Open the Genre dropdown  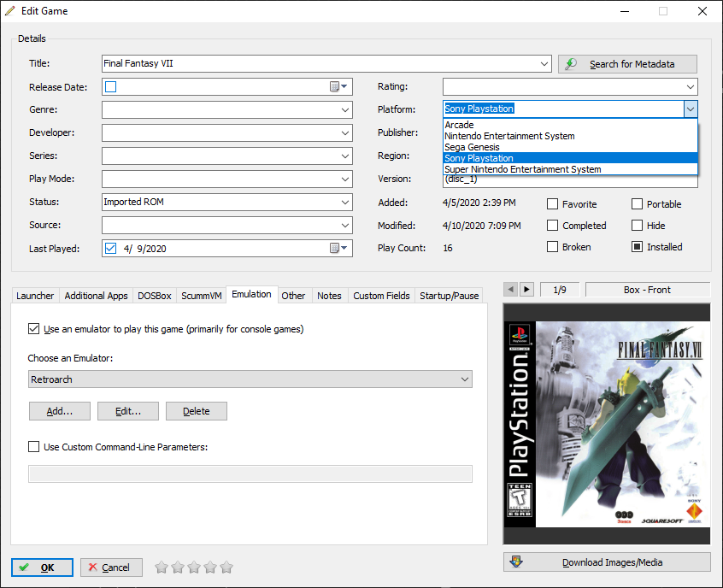[345, 109]
